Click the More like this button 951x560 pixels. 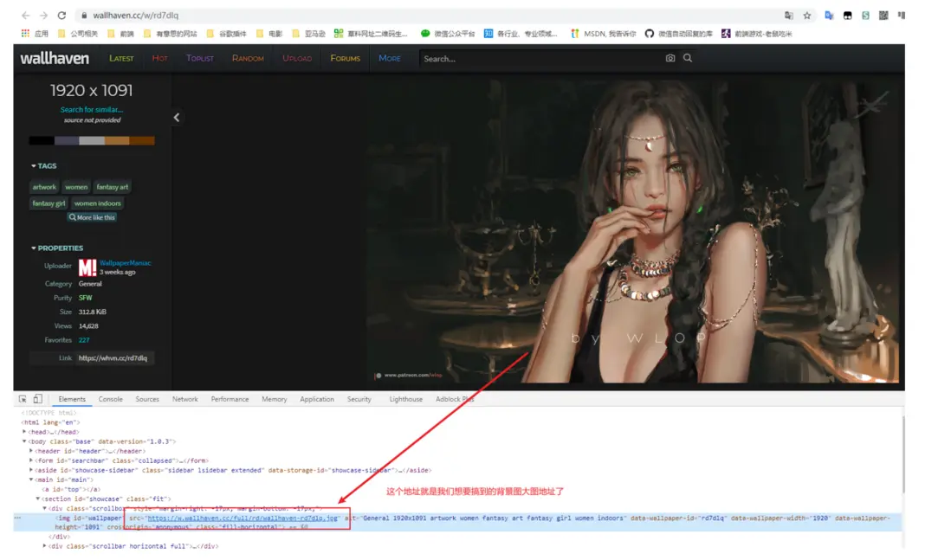tap(92, 217)
